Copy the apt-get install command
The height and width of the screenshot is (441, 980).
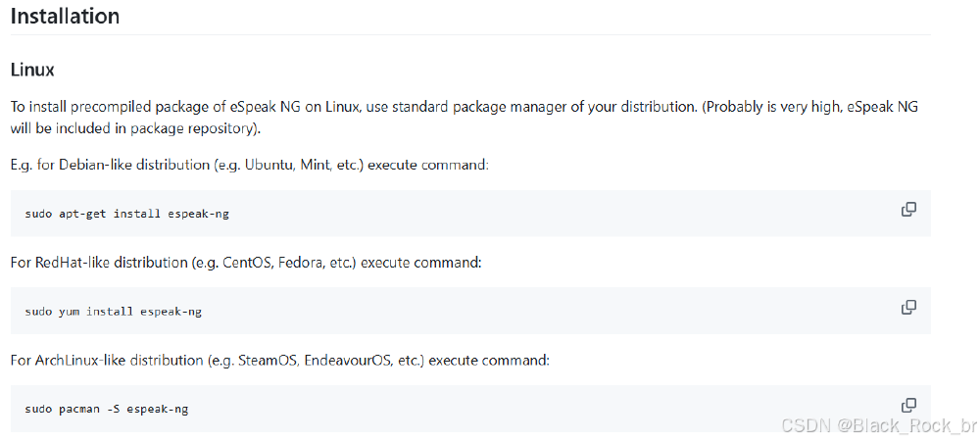tap(908, 209)
